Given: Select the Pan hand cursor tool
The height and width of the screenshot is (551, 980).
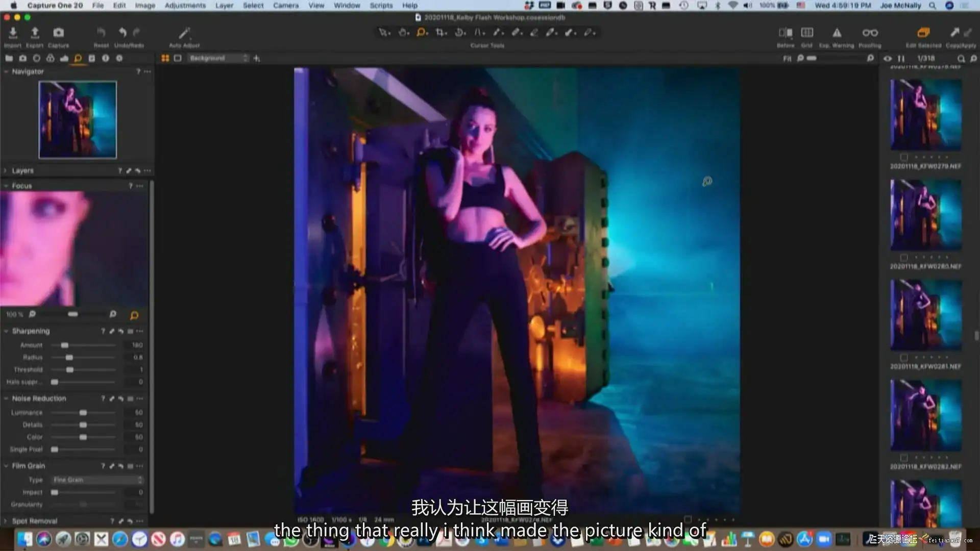Looking at the screenshot, I should [403, 33].
